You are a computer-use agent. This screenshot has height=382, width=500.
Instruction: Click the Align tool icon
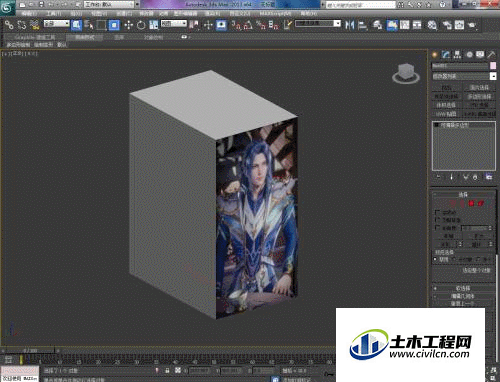363,25
